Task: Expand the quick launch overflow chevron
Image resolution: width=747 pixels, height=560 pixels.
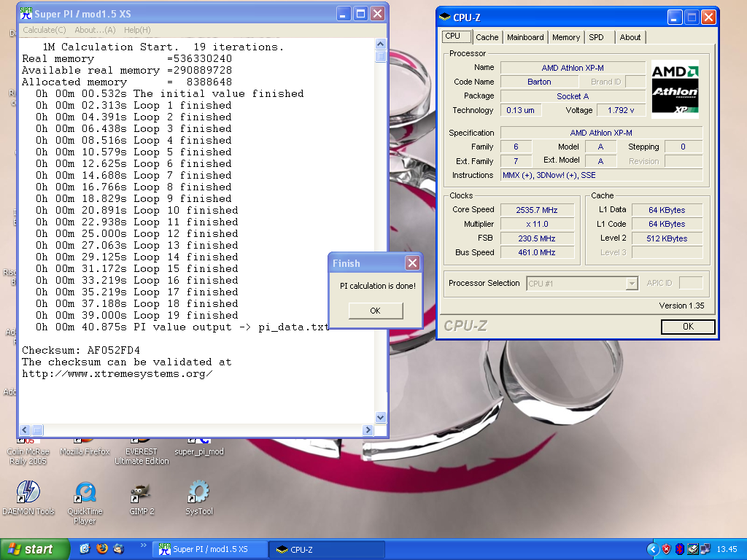Action: point(144,545)
